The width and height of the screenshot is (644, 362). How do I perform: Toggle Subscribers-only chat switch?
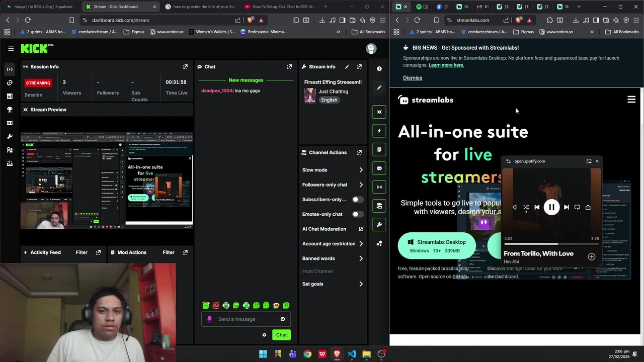coord(357,200)
